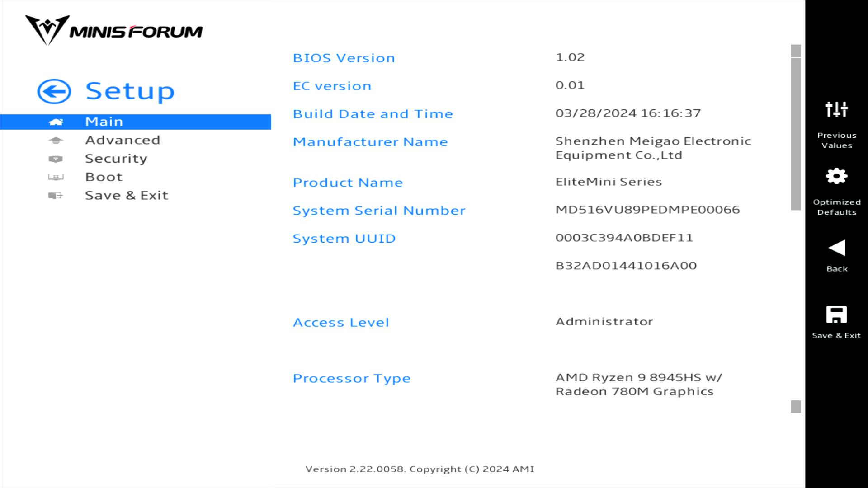Click the Save & Exit floppy disk icon

pos(836,315)
